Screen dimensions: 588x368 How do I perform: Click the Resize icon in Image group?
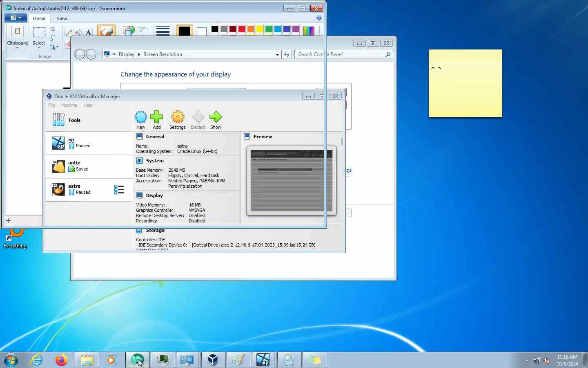[53, 38]
